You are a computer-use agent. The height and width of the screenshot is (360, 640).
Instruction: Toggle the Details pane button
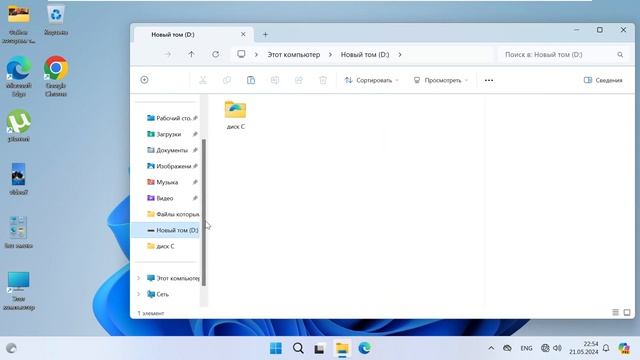click(x=603, y=80)
